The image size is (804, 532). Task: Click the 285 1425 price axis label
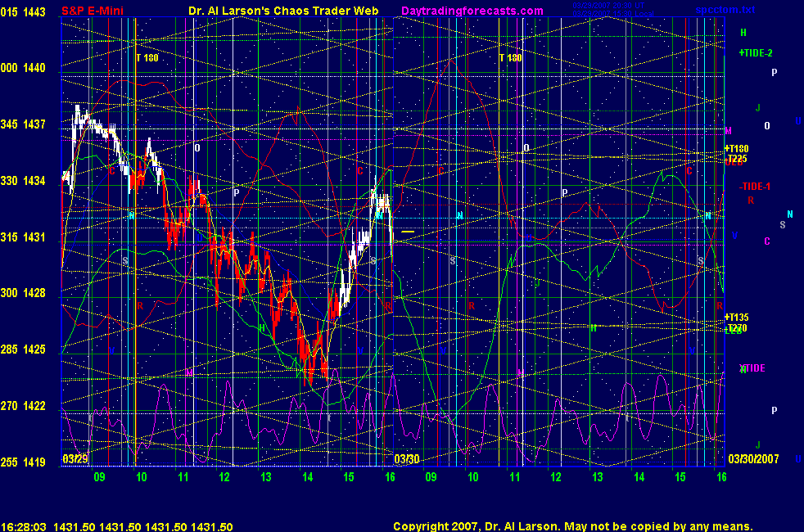[23, 349]
